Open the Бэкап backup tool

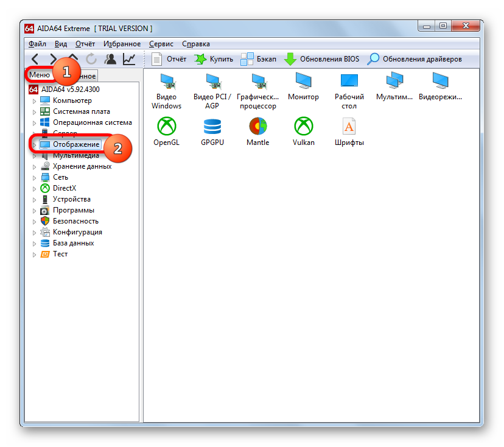tap(259, 59)
